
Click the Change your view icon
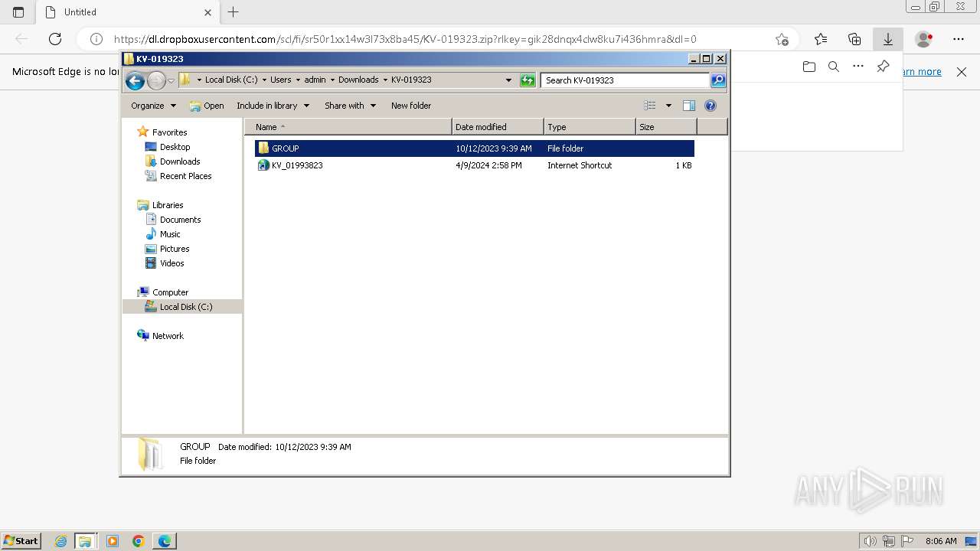click(x=650, y=106)
